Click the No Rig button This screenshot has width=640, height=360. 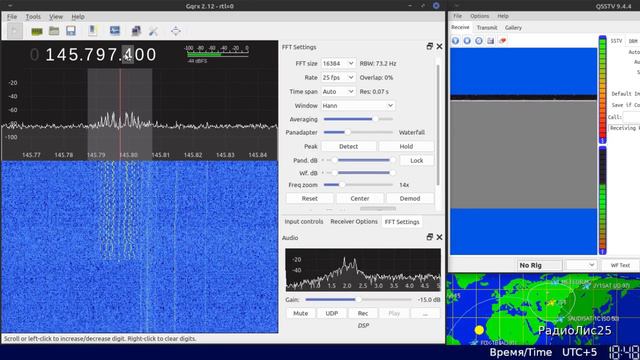(x=540, y=265)
